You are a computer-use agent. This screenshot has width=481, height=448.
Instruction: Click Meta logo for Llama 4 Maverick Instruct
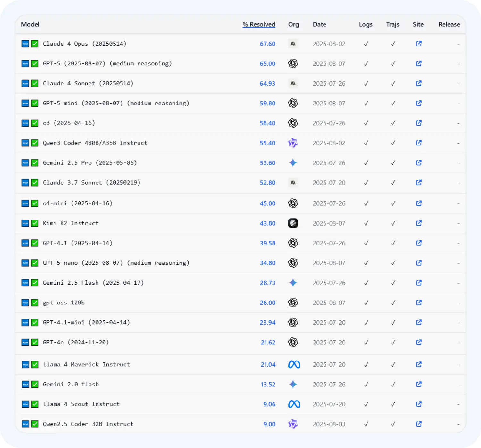294,364
